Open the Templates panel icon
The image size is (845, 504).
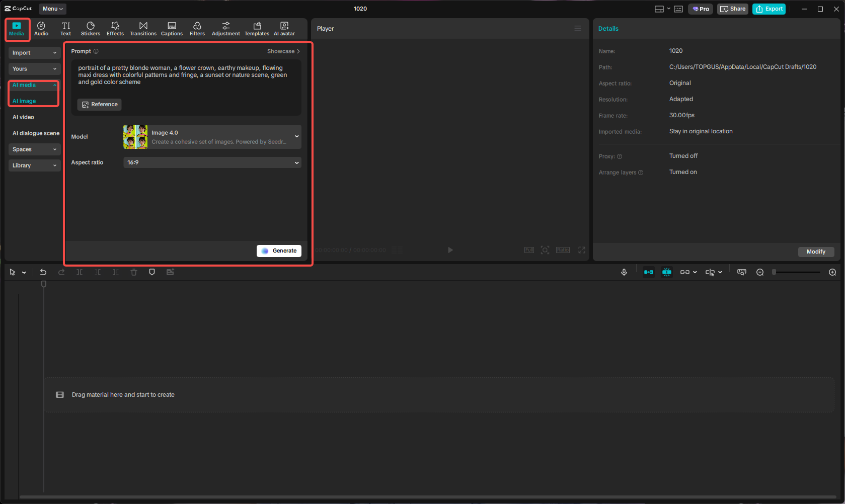pyautogui.click(x=257, y=29)
